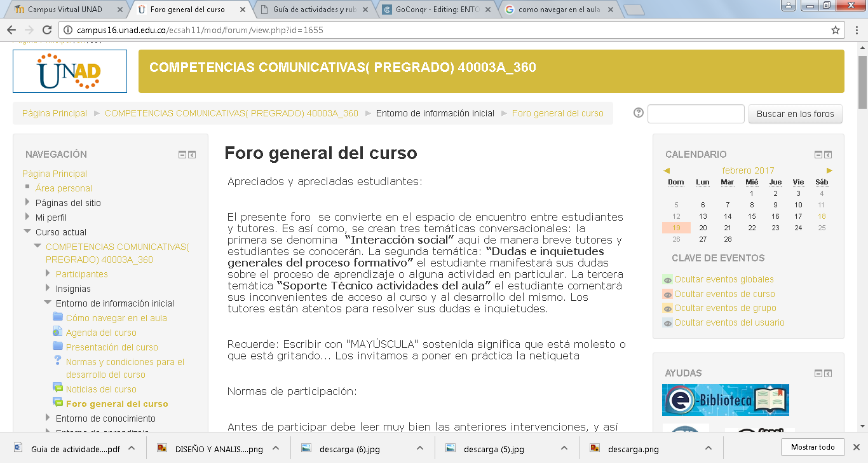The image size is (868, 463).
Task: Select day 18 in the calendar
Action: [821, 216]
